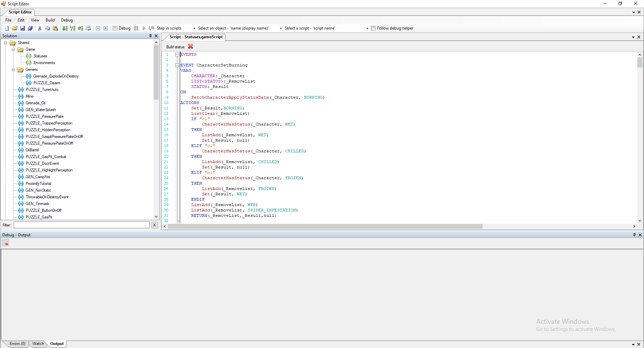The height and width of the screenshot is (348, 644).
Task: Open Select a script dropdown
Action: point(367,28)
